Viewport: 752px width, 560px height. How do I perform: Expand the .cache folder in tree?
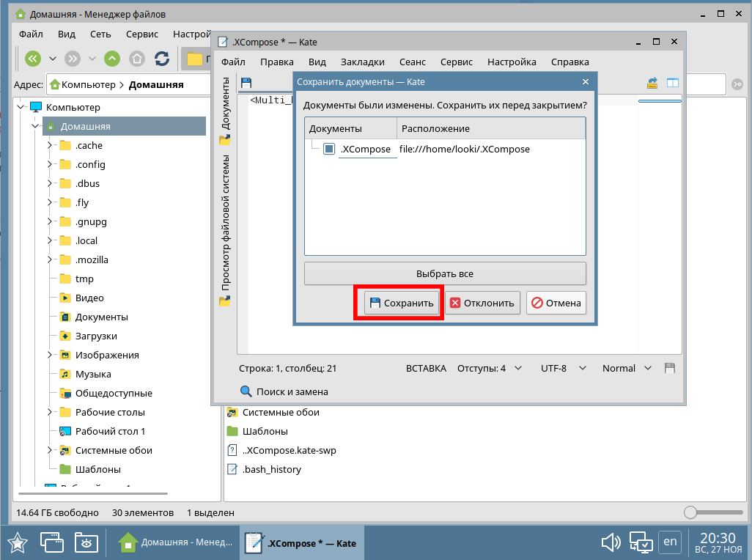[x=50, y=145]
